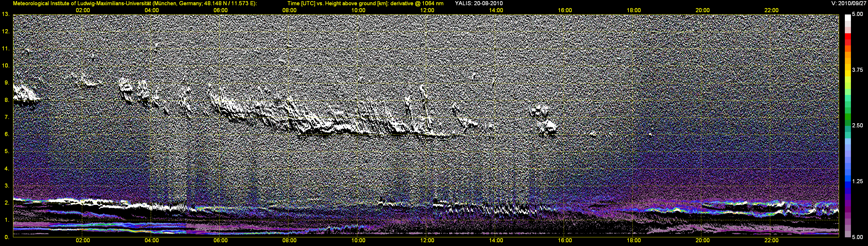Screen dimensions: 868x246
Task: Click the 11. height axis label
Action: (6, 49)
